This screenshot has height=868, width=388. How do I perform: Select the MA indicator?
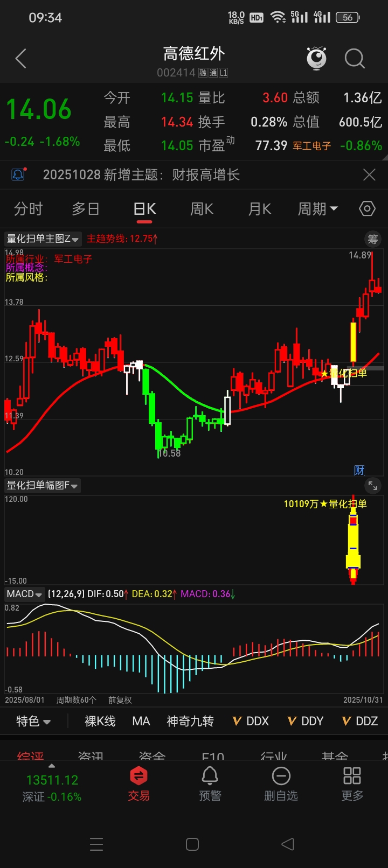tap(141, 721)
